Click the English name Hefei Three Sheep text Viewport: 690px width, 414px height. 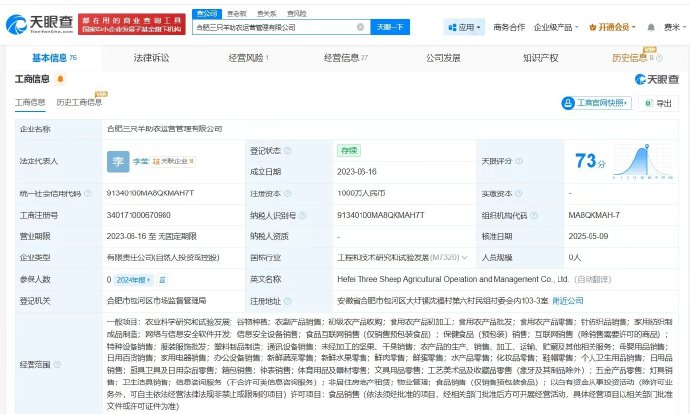click(453, 279)
